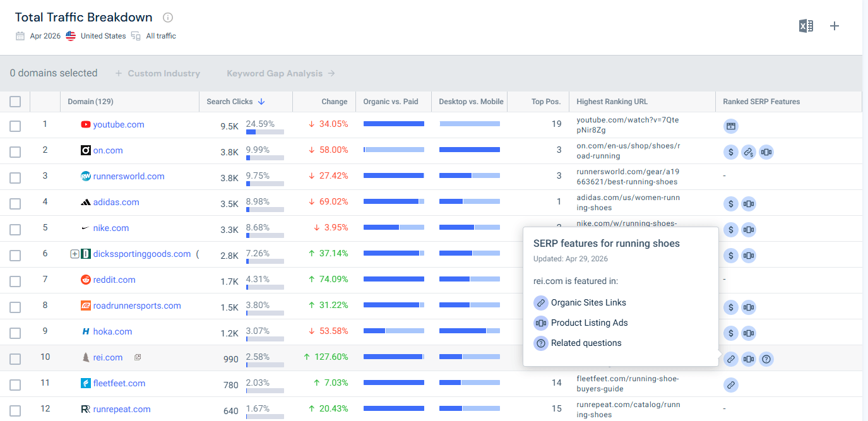The width and height of the screenshot is (868, 421).
Task: Click dollar ads icon in roadrunnersports.com row
Action: [731, 307]
